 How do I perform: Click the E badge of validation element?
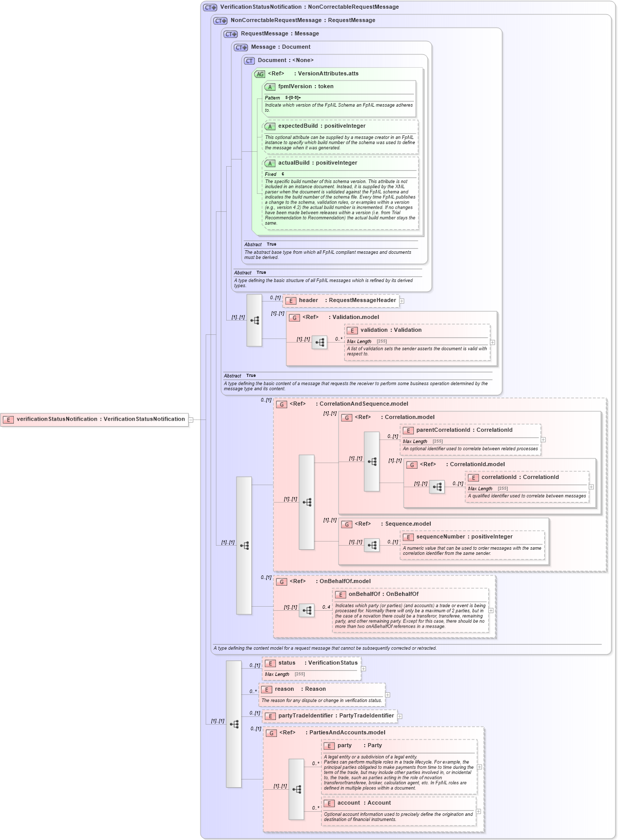[x=352, y=330]
